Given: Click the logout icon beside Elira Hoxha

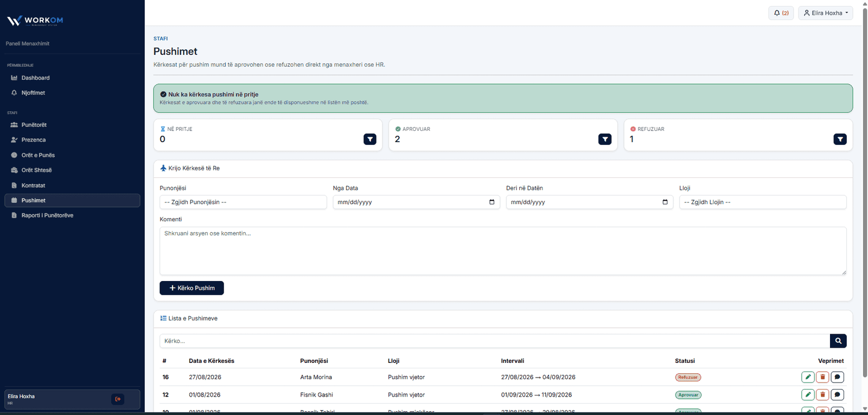Looking at the screenshot, I should (118, 399).
